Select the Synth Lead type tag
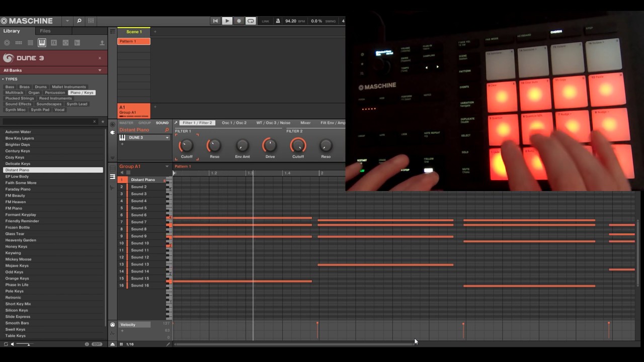This screenshot has width=644, height=362. point(77,104)
